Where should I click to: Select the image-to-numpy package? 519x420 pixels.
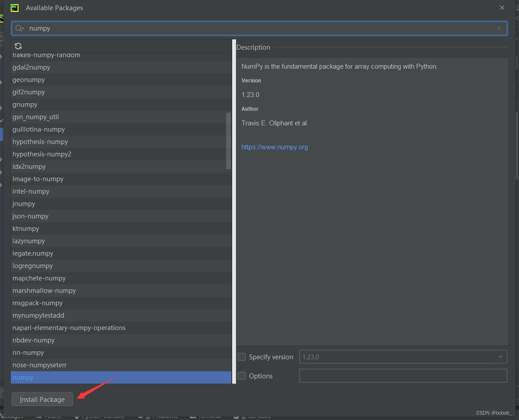pyautogui.click(x=121, y=179)
